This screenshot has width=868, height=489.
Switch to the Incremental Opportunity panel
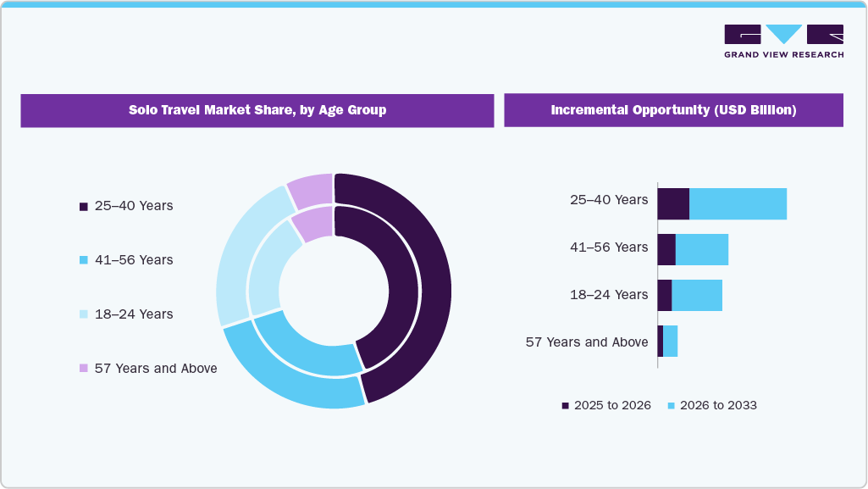[673, 110]
